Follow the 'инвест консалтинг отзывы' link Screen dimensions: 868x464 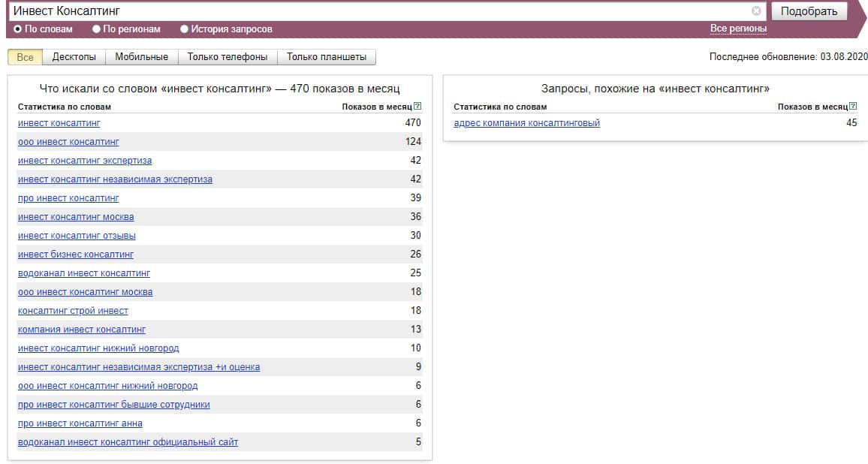tap(77, 236)
